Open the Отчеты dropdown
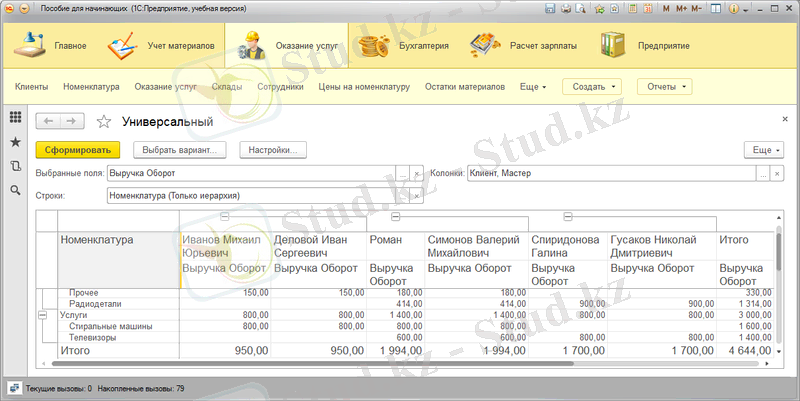The image size is (800, 401). pos(664,87)
